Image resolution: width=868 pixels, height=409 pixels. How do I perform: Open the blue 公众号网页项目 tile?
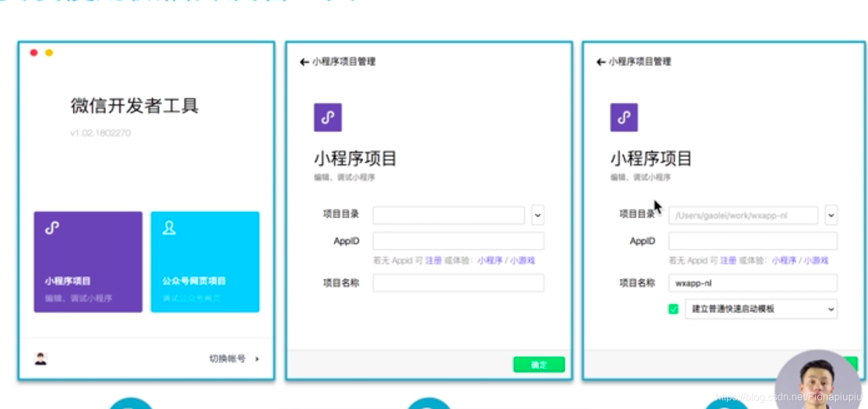205,262
